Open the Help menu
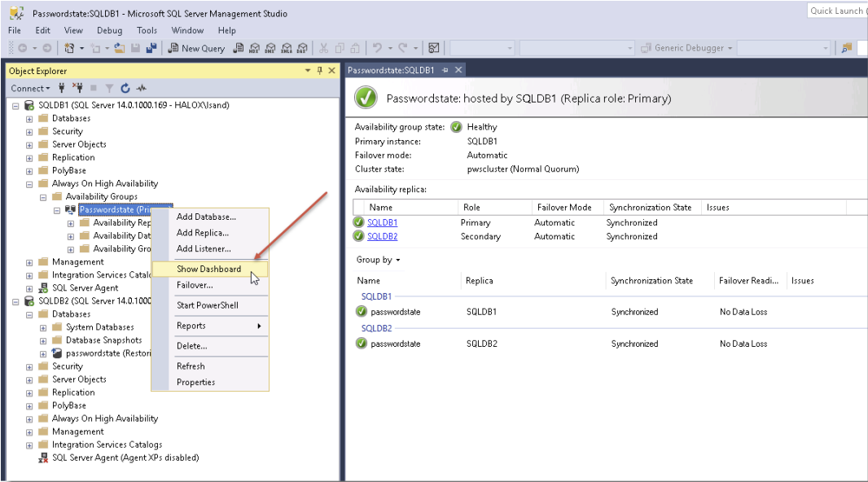This screenshot has height=482, width=868. [x=226, y=30]
